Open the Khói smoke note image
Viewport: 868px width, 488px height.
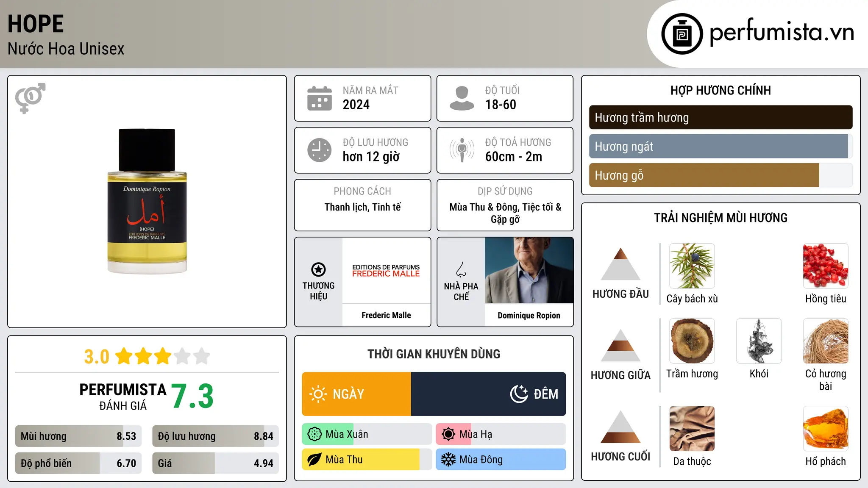pyautogui.click(x=759, y=341)
